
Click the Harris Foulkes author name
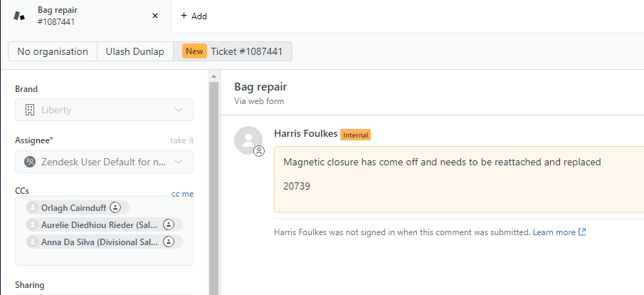304,134
